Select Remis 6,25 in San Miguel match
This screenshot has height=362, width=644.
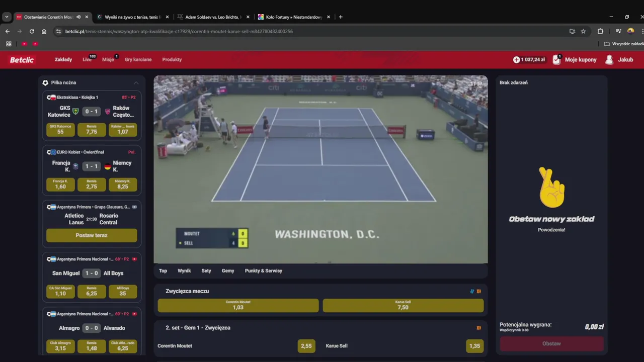click(x=92, y=292)
